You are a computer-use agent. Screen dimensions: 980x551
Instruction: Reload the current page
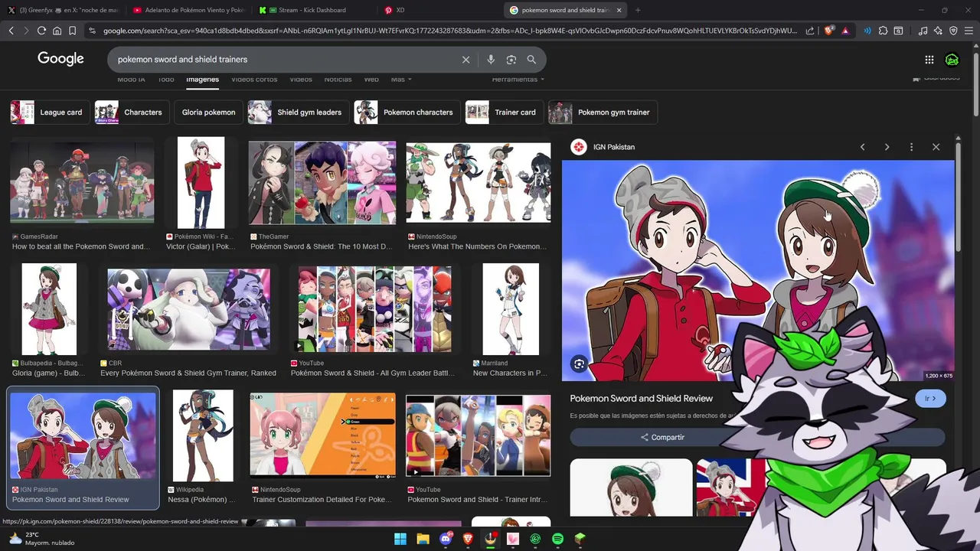coord(41,31)
